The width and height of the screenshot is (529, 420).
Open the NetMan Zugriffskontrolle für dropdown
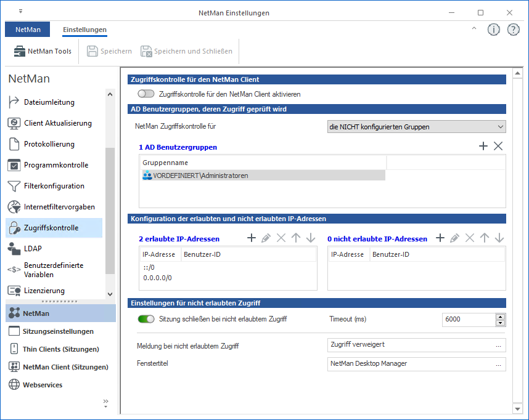(x=416, y=127)
